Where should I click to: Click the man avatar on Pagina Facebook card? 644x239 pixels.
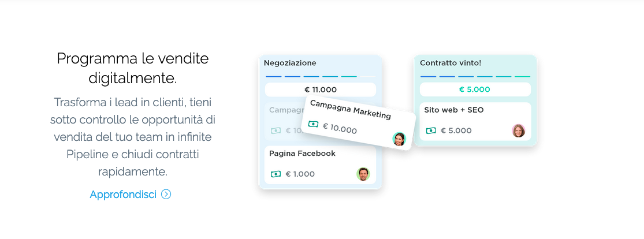point(363,174)
